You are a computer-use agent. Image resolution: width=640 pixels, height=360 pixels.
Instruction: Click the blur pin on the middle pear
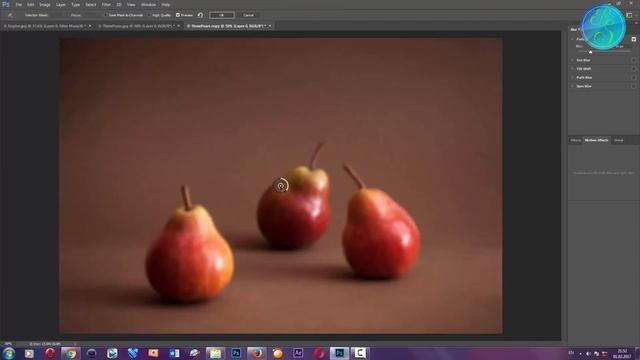click(x=281, y=186)
